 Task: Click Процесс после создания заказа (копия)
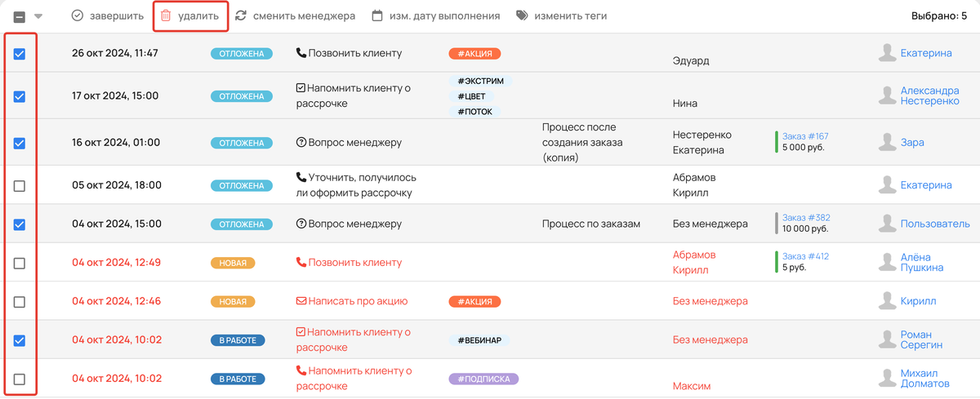[582, 143]
